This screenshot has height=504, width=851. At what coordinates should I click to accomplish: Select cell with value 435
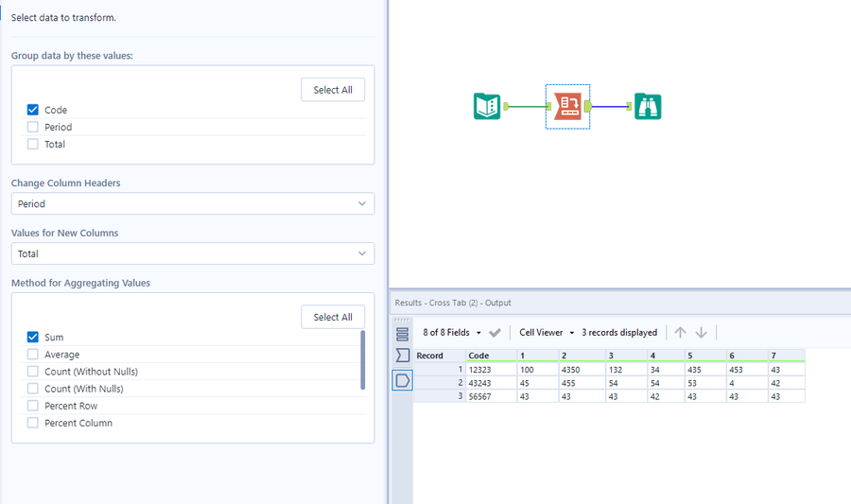coord(705,370)
